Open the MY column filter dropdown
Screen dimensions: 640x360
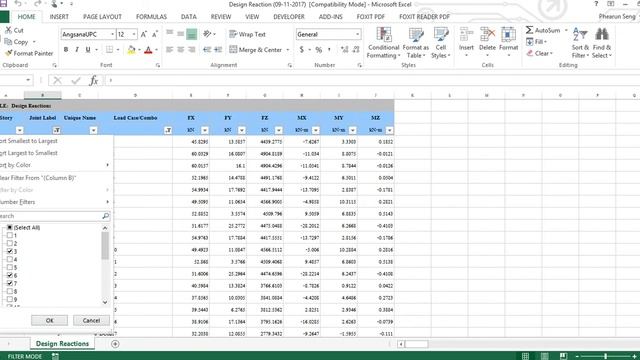[353, 130]
